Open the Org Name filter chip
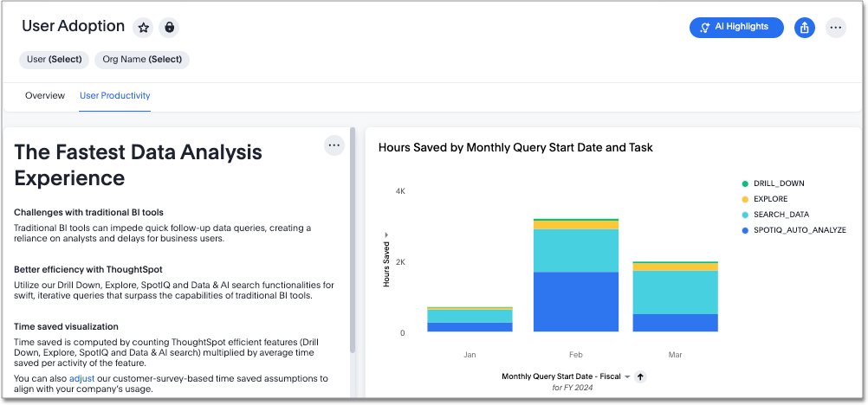Screen dimensions: 868x405 pyautogui.click(x=142, y=60)
